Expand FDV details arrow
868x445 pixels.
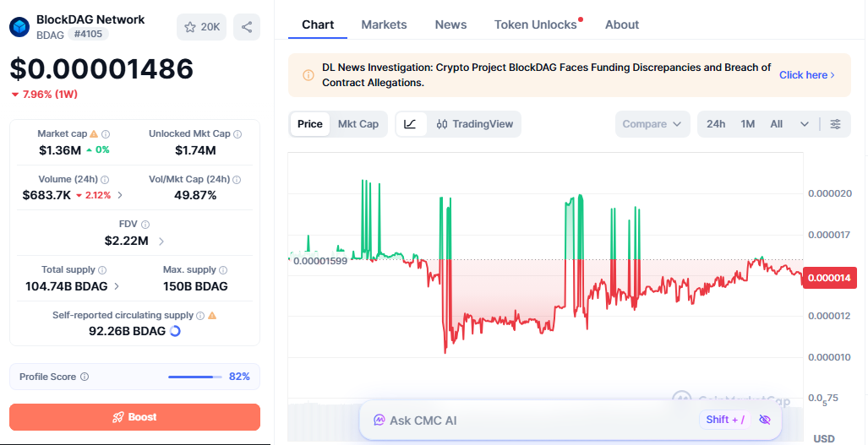pyautogui.click(x=161, y=241)
